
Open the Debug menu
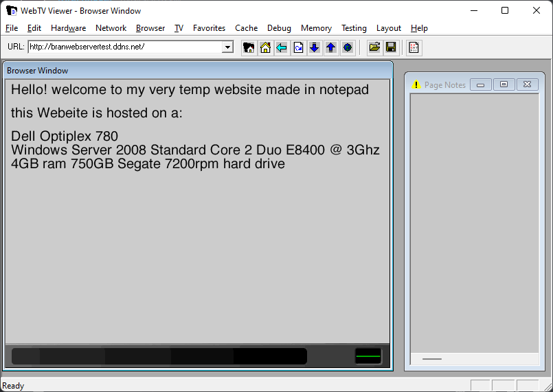tap(279, 28)
